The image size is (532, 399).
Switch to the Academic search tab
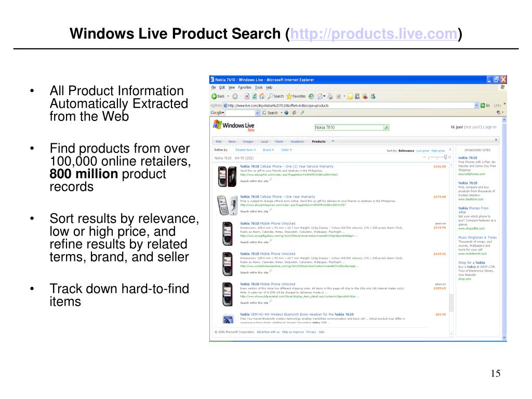click(297, 141)
